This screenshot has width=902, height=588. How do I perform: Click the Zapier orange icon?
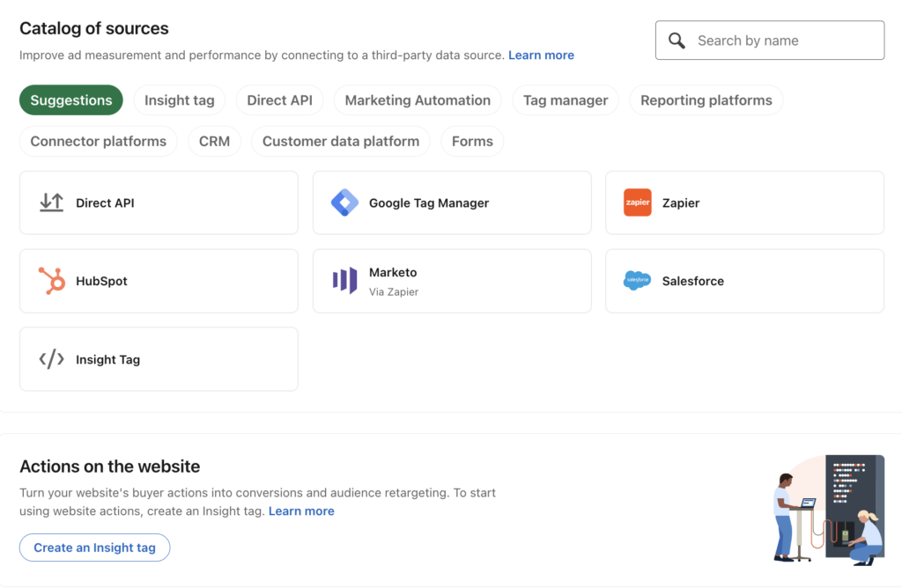tap(637, 202)
